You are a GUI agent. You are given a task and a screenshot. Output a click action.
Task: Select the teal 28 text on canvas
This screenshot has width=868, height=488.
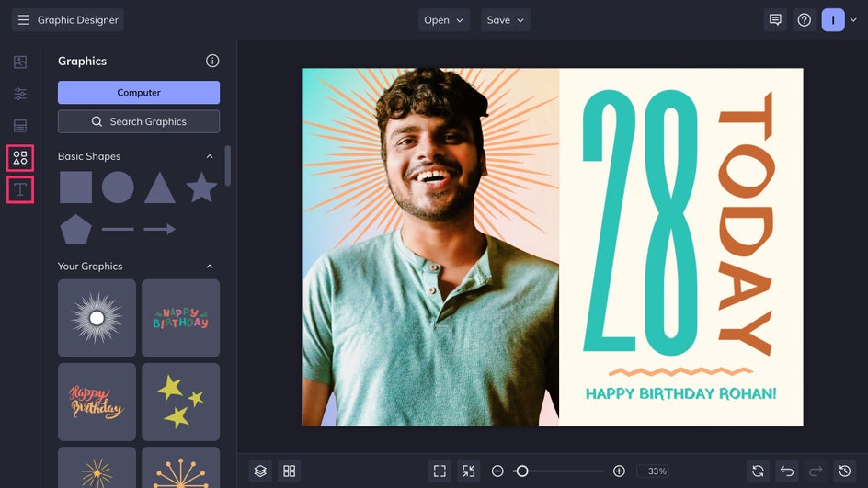[x=641, y=221]
